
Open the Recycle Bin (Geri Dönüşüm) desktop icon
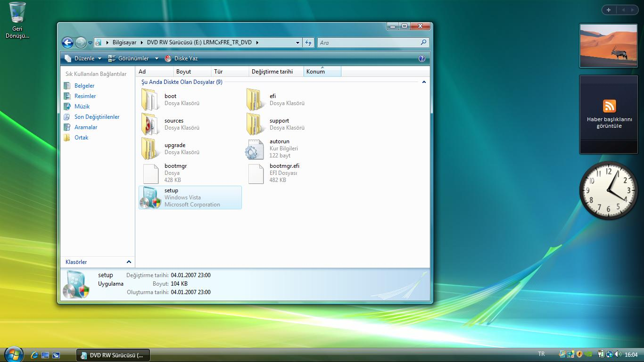click(17, 20)
